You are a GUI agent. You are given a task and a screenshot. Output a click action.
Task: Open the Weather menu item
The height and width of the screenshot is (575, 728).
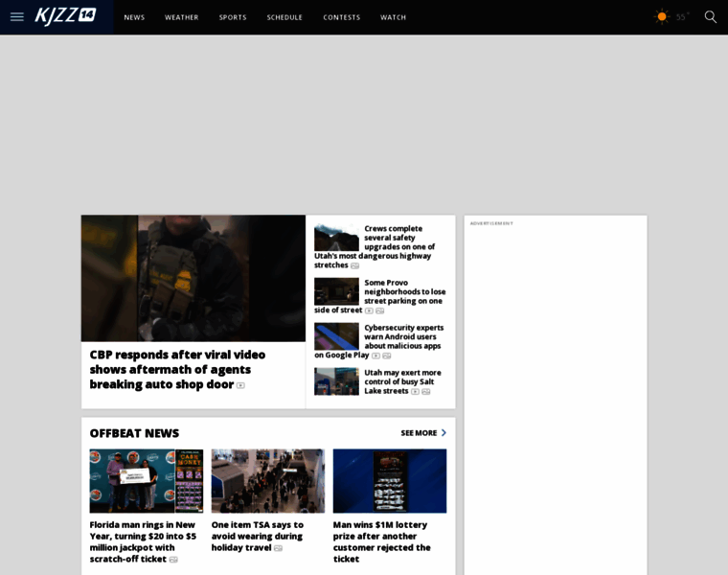(x=182, y=17)
